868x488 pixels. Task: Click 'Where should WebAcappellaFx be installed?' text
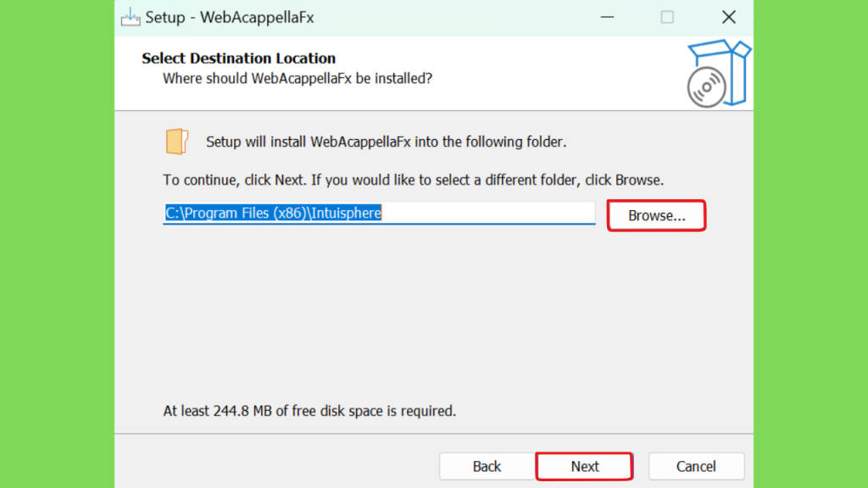[298, 79]
